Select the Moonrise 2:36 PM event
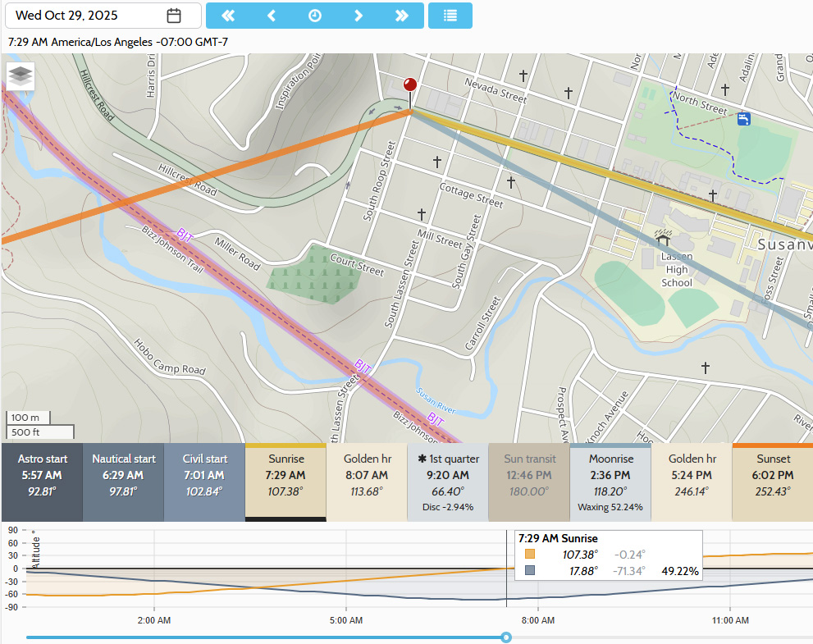The image size is (813, 644). [610, 482]
